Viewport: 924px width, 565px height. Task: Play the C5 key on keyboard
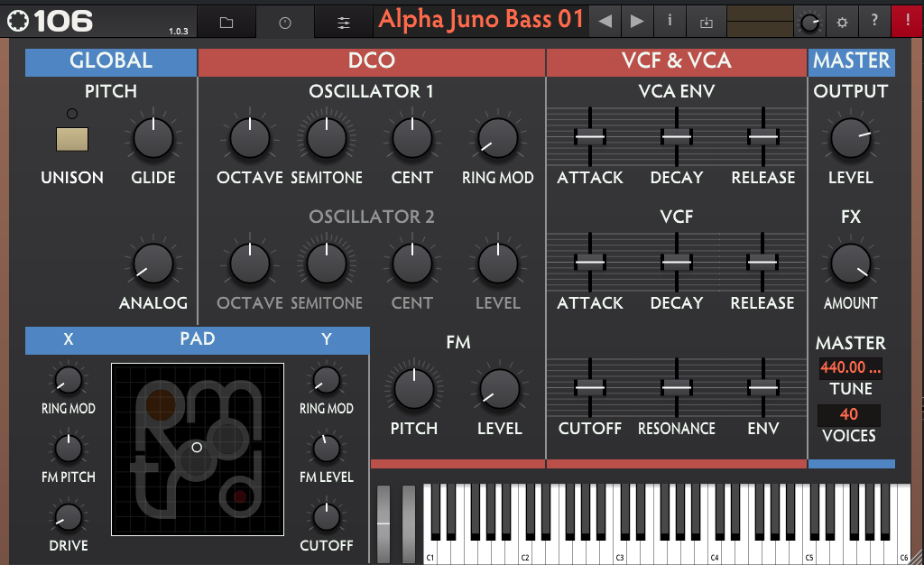coord(809,552)
